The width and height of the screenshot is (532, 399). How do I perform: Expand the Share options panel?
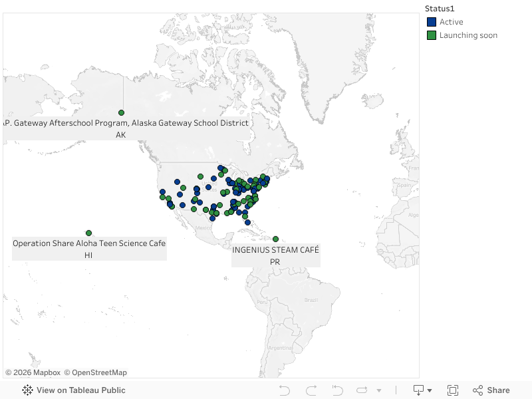tap(496, 390)
